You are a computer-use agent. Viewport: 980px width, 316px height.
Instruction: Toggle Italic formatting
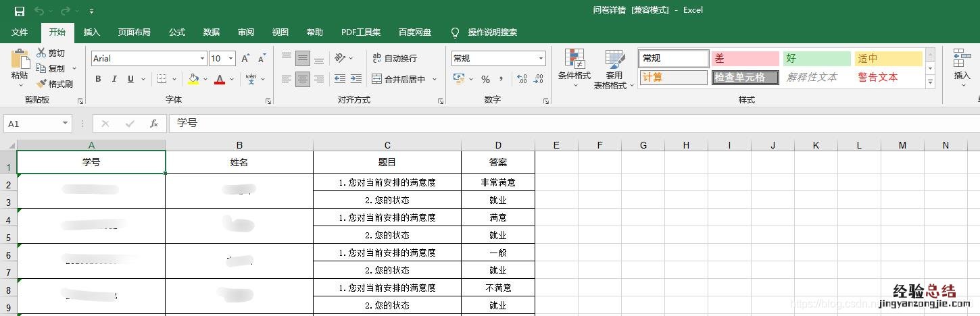[114, 79]
